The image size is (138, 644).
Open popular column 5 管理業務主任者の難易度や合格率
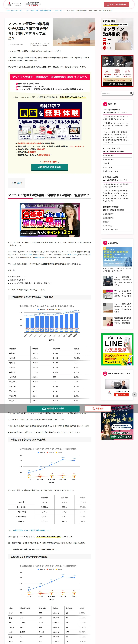click(x=117, y=321)
